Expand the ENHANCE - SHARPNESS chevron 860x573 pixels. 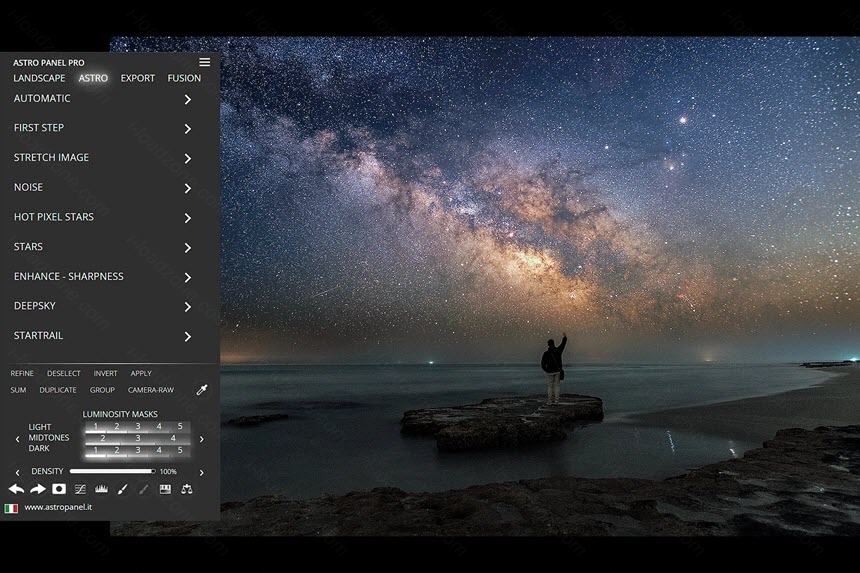[x=188, y=277]
